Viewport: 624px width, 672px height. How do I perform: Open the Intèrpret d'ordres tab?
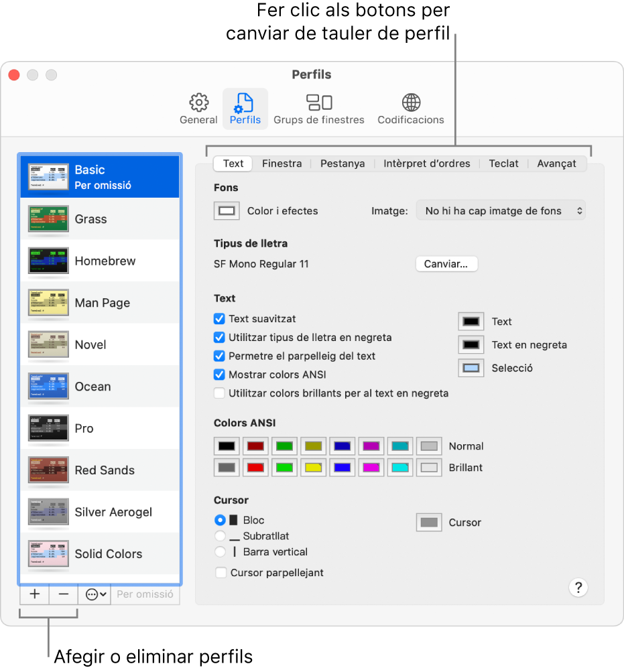[426, 163]
